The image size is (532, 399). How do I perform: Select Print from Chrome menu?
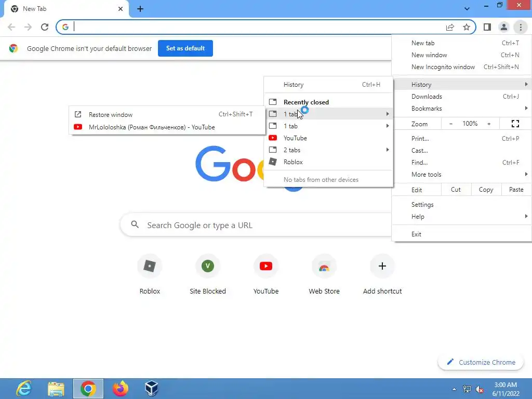coord(462,138)
